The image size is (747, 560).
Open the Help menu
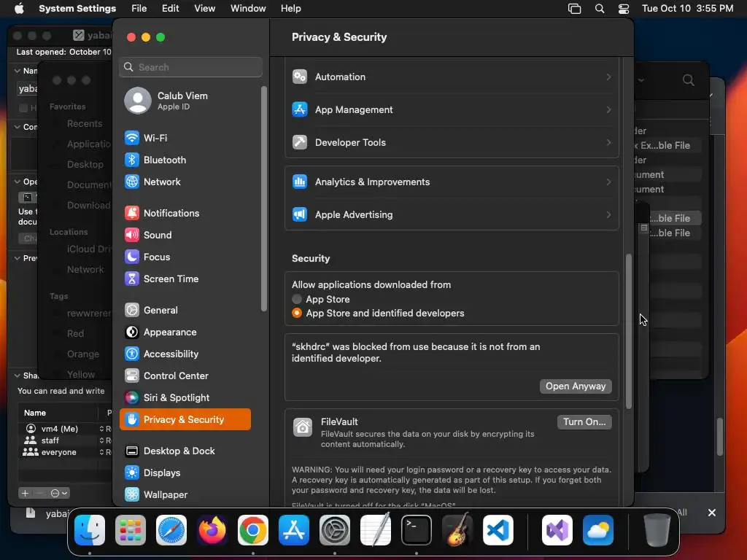click(x=290, y=9)
